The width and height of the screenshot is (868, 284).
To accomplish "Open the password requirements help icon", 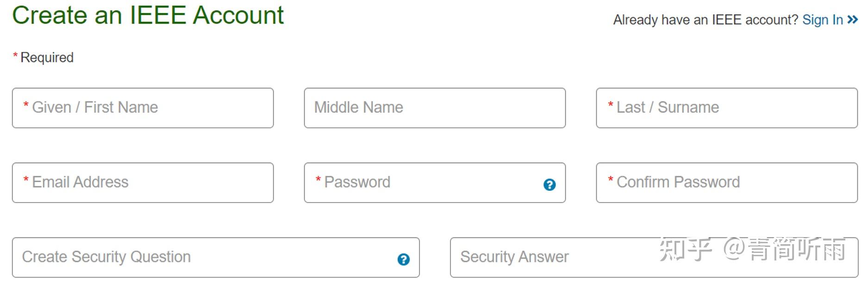I will click(x=549, y=185).
